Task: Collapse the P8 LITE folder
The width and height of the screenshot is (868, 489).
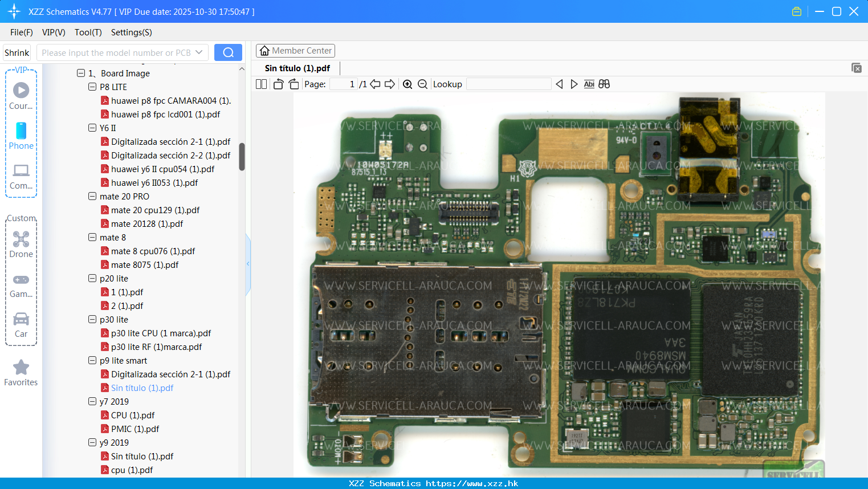Action: 92,87
